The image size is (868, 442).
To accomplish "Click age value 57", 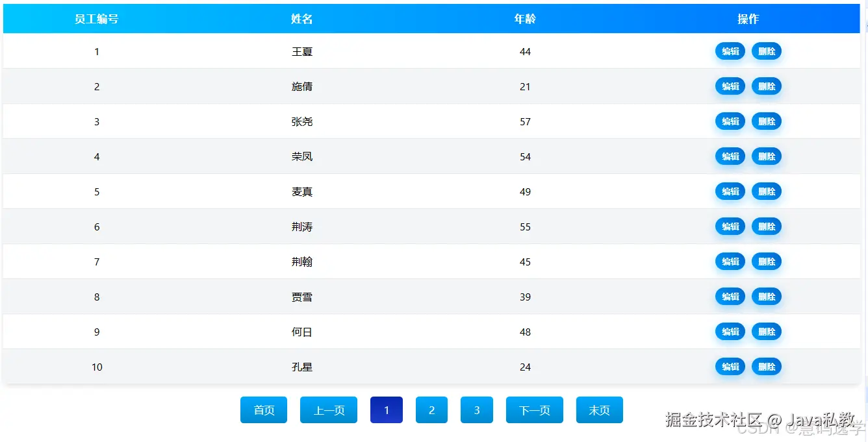I will pos(525,121).
